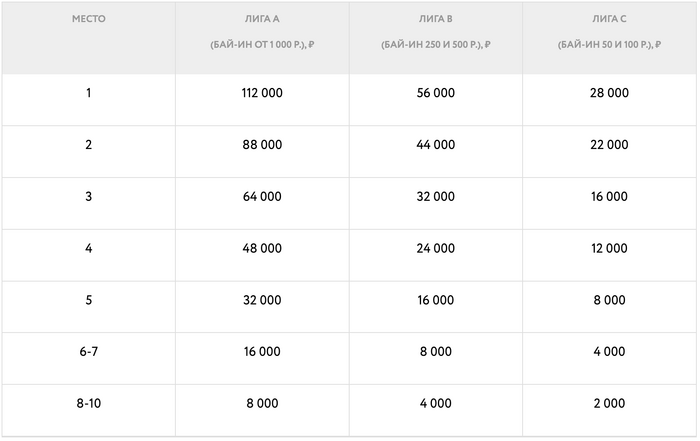Click the place 5 row label

(x=89, y=300)
